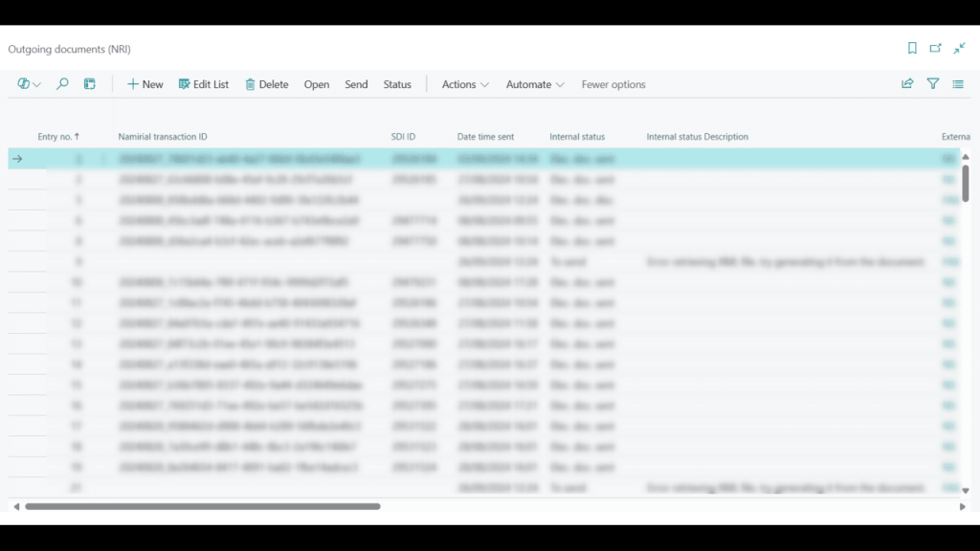Select the Open menu item
This screenshot has width=980, height=551.
coord(317,84)
